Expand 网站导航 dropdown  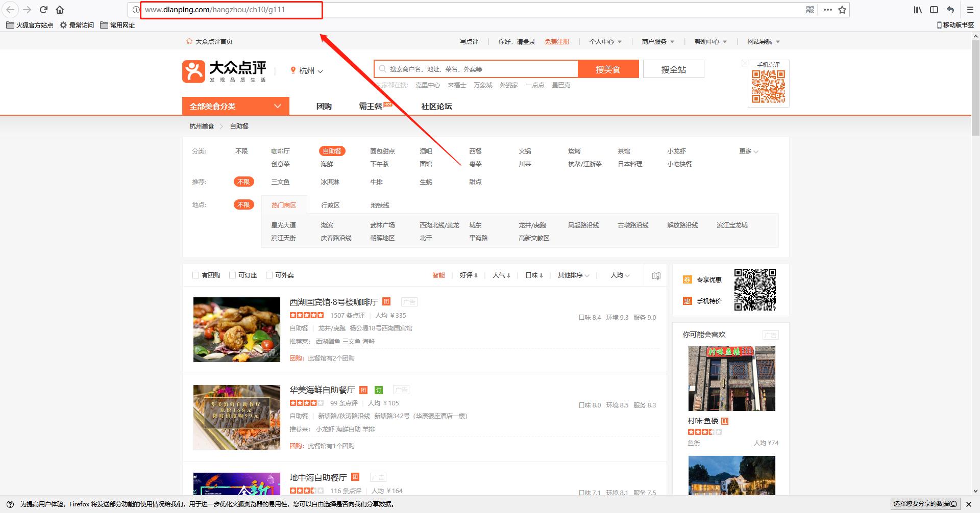point(764,42)
